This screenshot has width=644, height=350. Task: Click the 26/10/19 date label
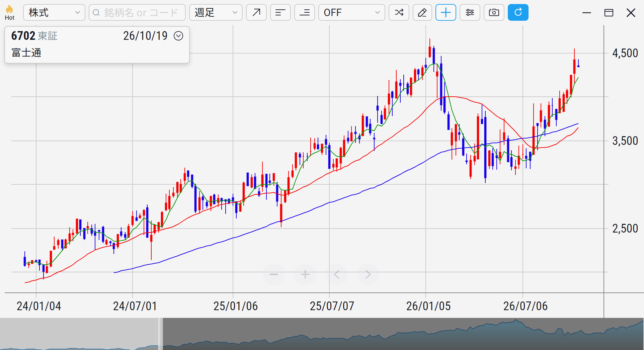(x=145, y=36)
